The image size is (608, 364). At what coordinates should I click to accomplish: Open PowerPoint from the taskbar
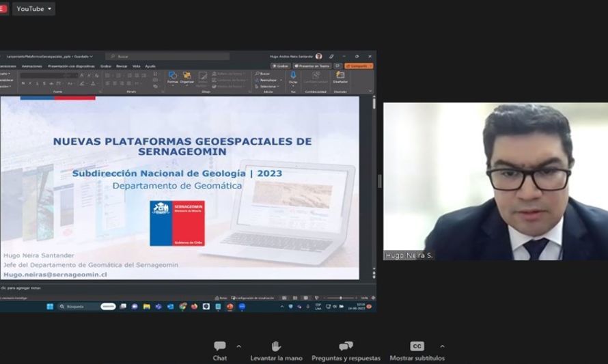230,307
